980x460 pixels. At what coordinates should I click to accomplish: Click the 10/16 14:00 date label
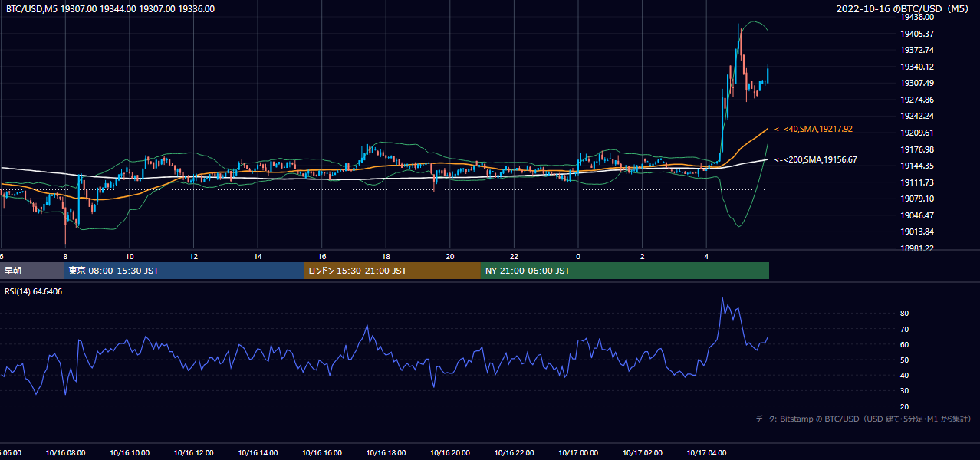258,453
